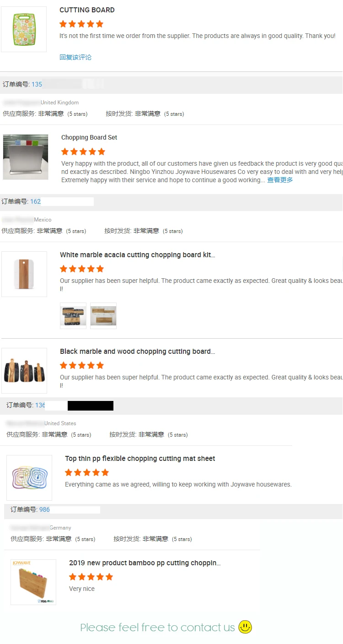This screenshot has width=343, height=644.
Task: Open order number starting with 986
Action: click(x=44, y=509)
